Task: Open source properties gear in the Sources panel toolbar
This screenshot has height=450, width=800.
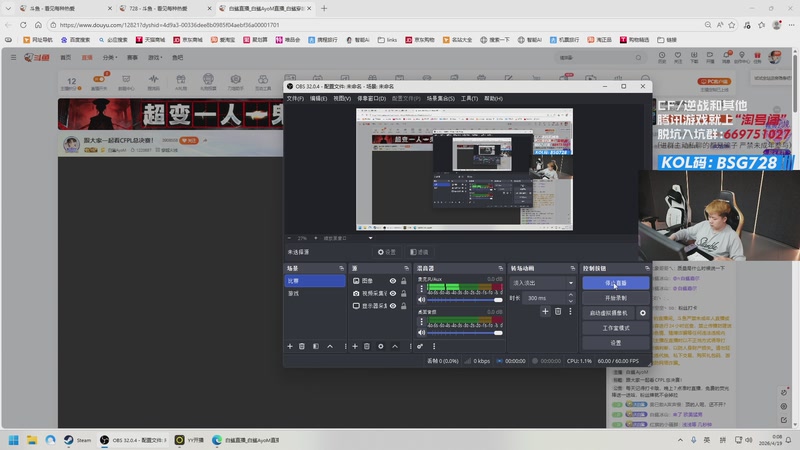Action: click(x=381, y=346)
